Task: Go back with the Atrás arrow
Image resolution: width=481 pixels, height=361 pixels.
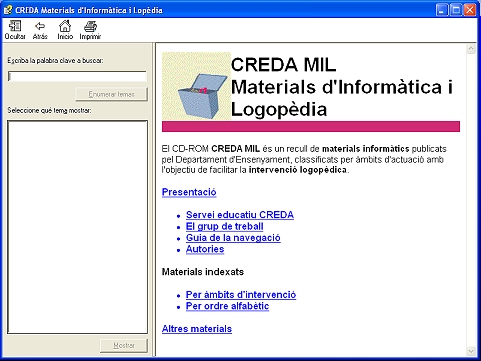Action: point(40,30)
